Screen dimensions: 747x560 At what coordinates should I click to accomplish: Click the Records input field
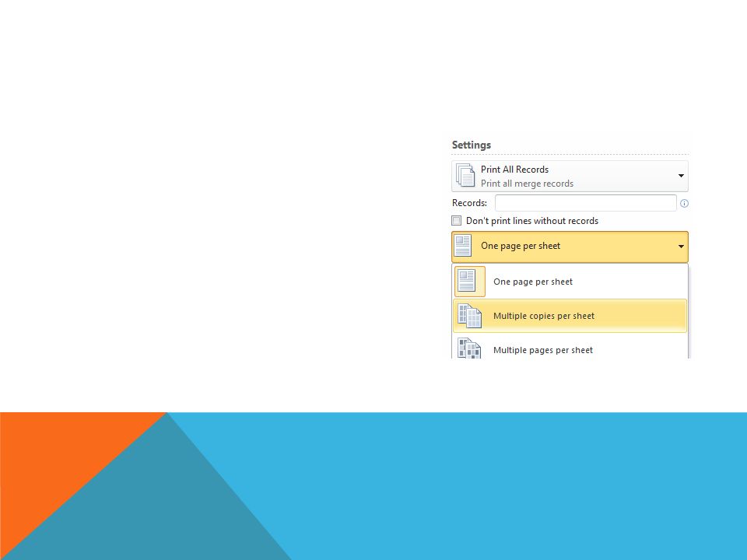pos(585,203)
